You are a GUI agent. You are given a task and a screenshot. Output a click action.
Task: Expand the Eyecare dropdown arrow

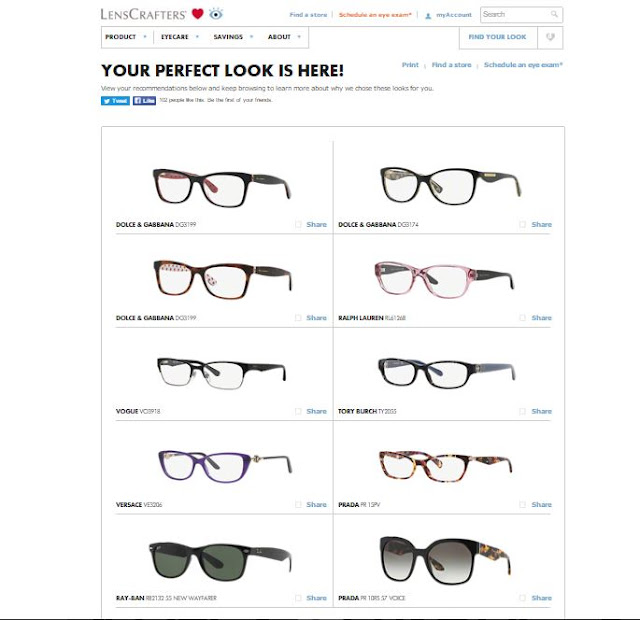(197, 37)
